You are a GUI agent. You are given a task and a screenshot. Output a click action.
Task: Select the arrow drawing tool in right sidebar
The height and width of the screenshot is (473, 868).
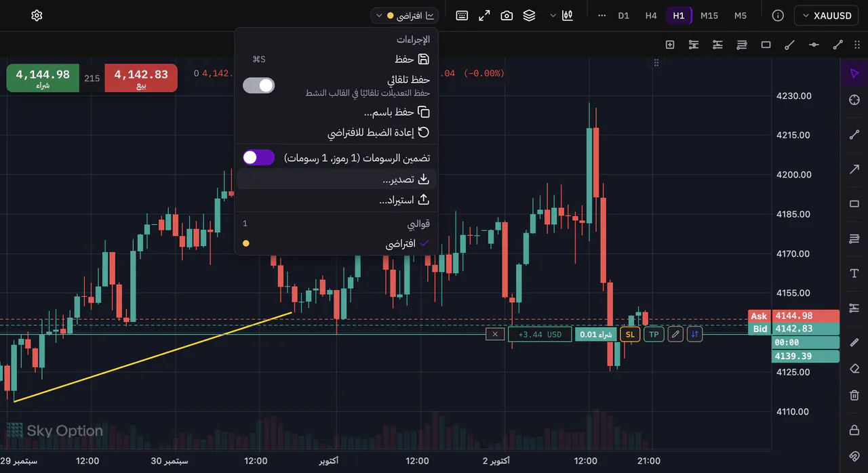(854, 169)
